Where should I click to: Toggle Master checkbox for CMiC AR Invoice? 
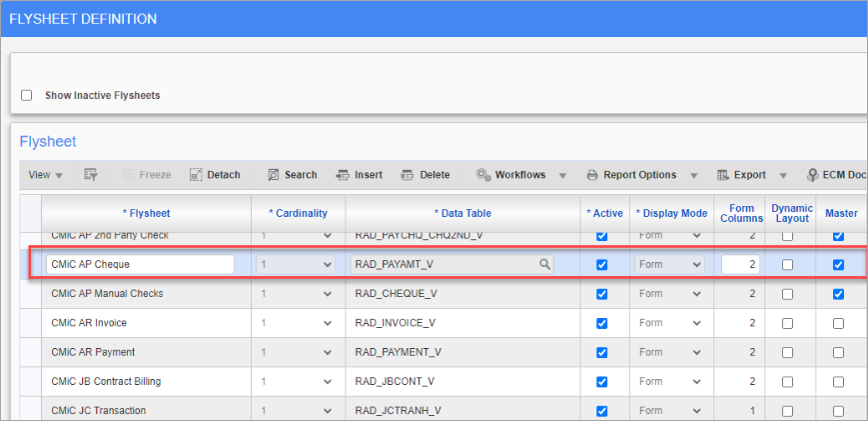click(x=839, y=323)
